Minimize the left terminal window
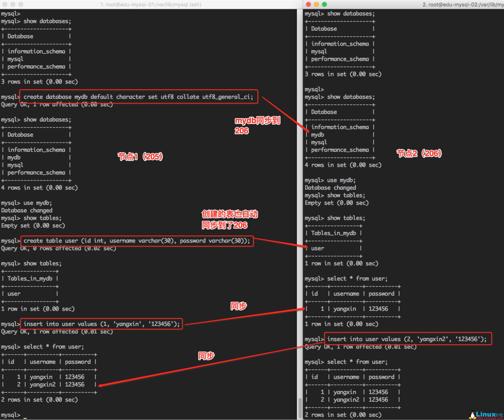504x420 pixels. [13, 4]
